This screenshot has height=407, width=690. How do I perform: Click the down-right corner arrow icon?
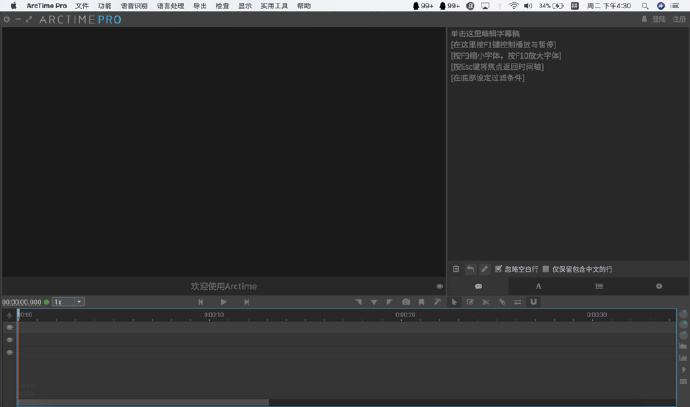pos(358,302)
